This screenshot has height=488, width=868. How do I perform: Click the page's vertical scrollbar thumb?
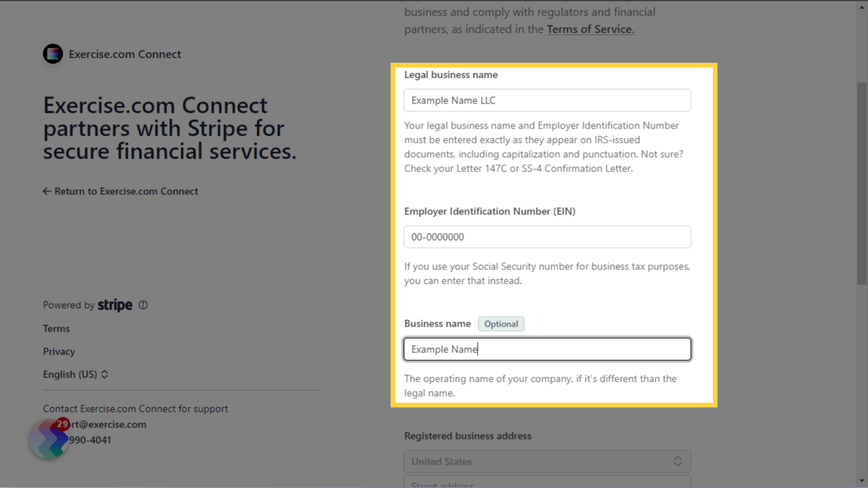862,183
